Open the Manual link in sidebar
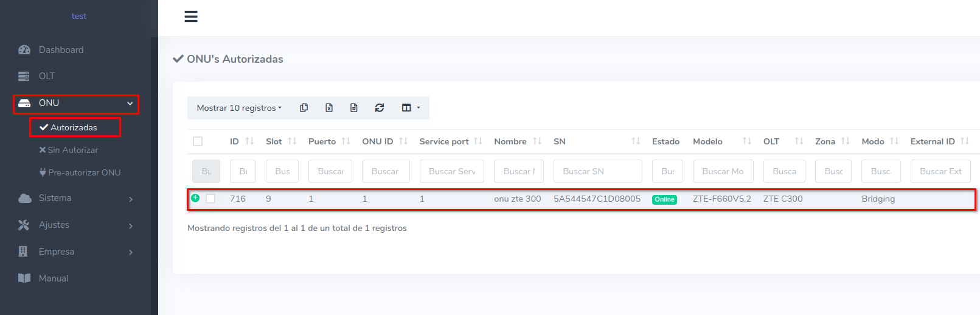The image size is (980, 315). coord(54,278)
